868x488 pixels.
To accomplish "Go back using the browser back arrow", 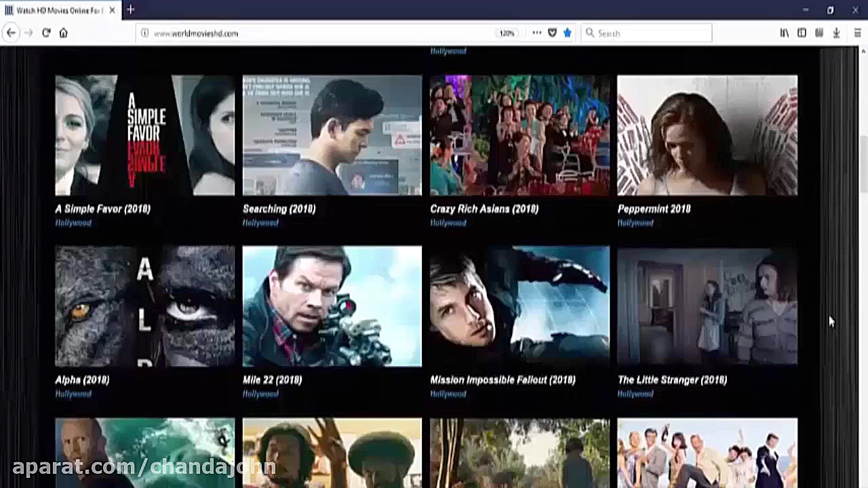I will point(12,33).
